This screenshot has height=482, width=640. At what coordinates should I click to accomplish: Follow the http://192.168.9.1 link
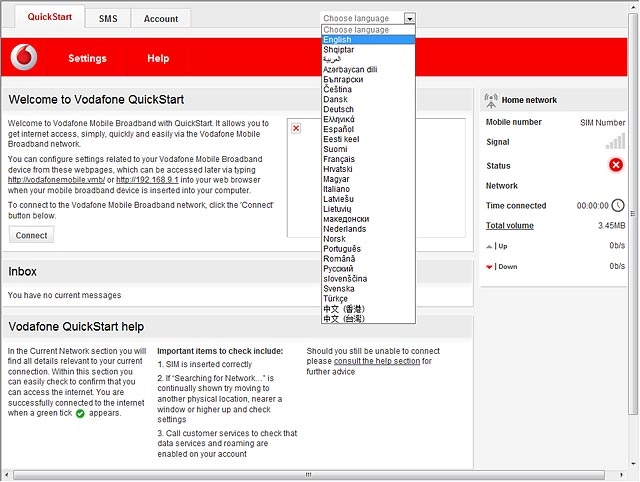click(x=147, y=180)
